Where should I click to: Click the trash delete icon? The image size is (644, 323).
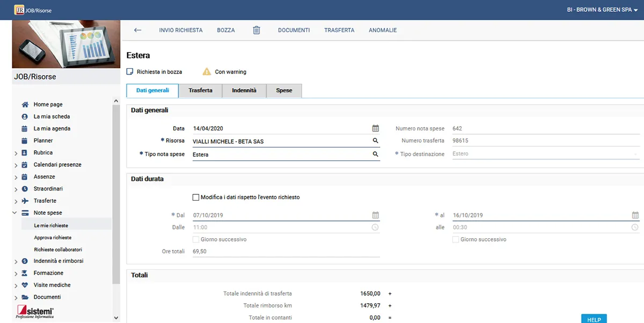pos(257,30)
